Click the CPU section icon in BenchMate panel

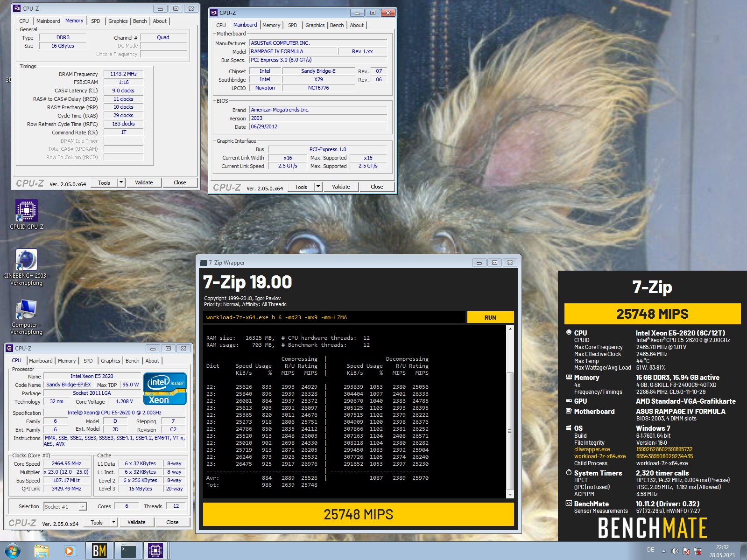pos(569,333)
